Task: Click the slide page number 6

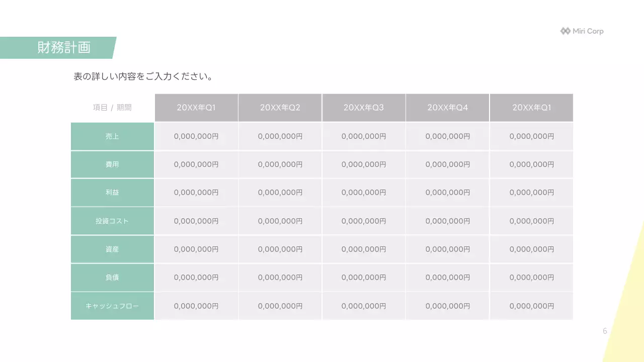Action: (605, 331)
